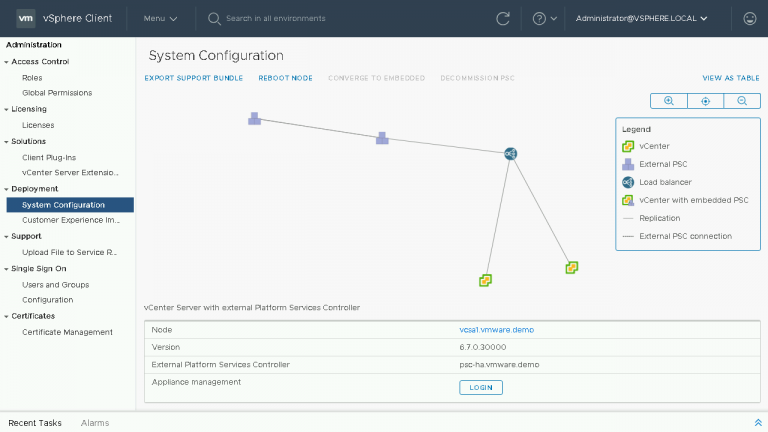The image size is (768, 432).
Task: Collapse the Solutions section
Action: [x=6, y=142]
